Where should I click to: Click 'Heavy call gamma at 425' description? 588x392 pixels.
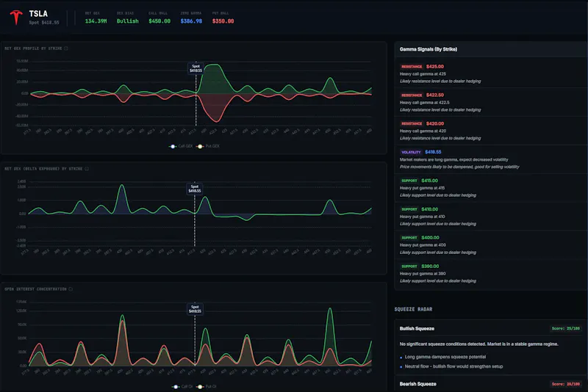click(423, 74)
